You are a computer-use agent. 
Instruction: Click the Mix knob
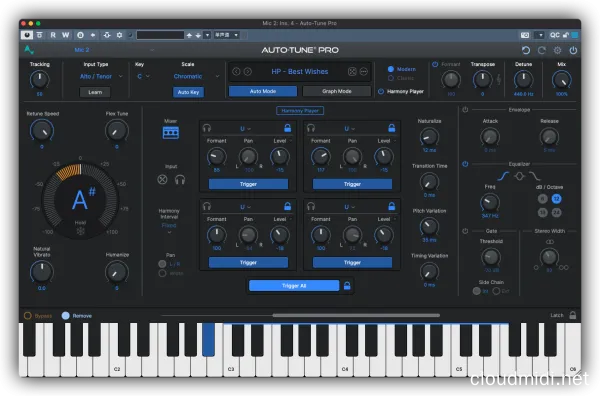[561, 80]
